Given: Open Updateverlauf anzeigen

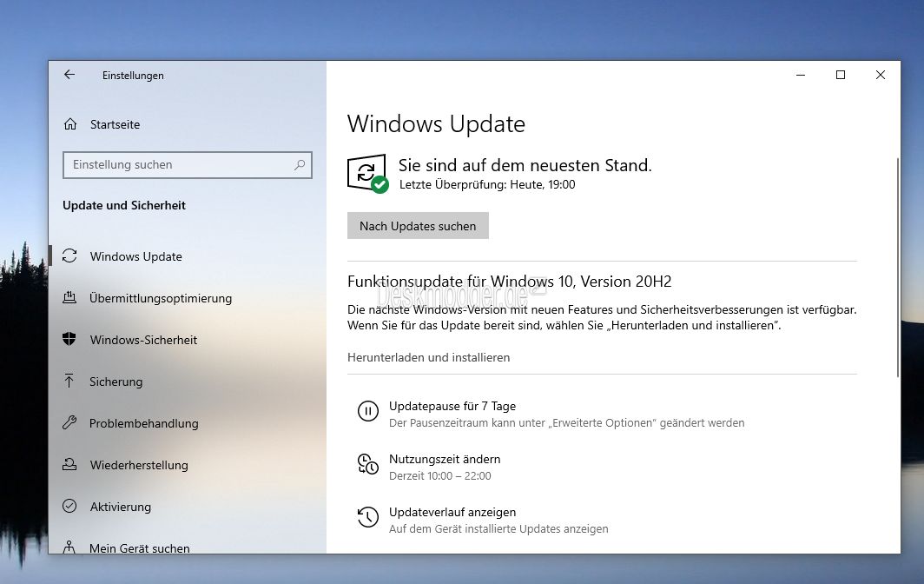Looking at the screenshot, I should pos(452,512).
